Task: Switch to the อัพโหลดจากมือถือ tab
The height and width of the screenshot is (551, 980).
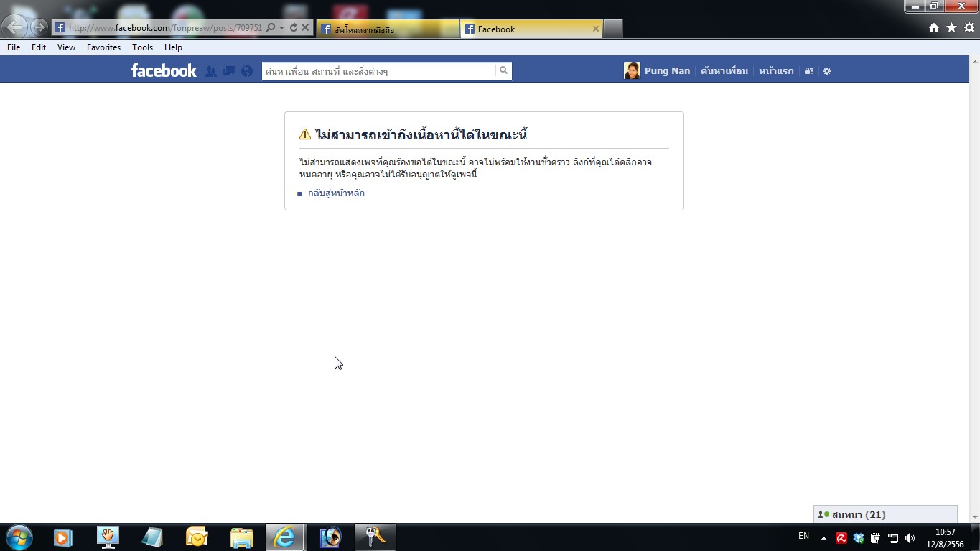Action: (x=388, y=29)
